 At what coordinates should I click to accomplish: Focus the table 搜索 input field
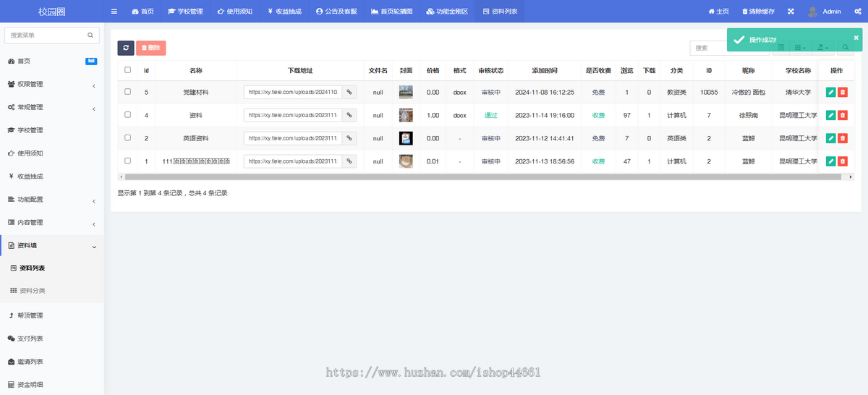(729, 48)
